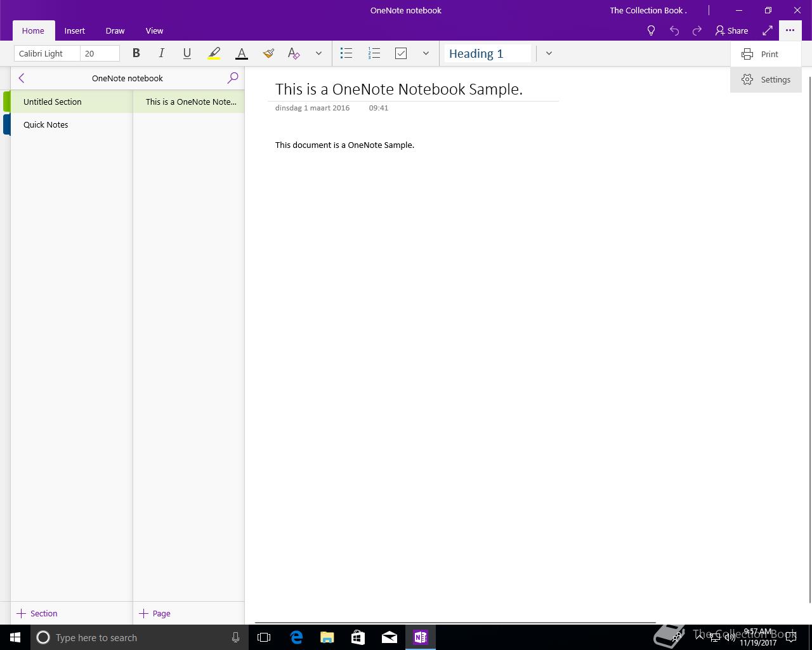Image resolution: width=812 pixels, height=650 pixels.
Task: Expand more paragraph options chevron
Action: 426,53
